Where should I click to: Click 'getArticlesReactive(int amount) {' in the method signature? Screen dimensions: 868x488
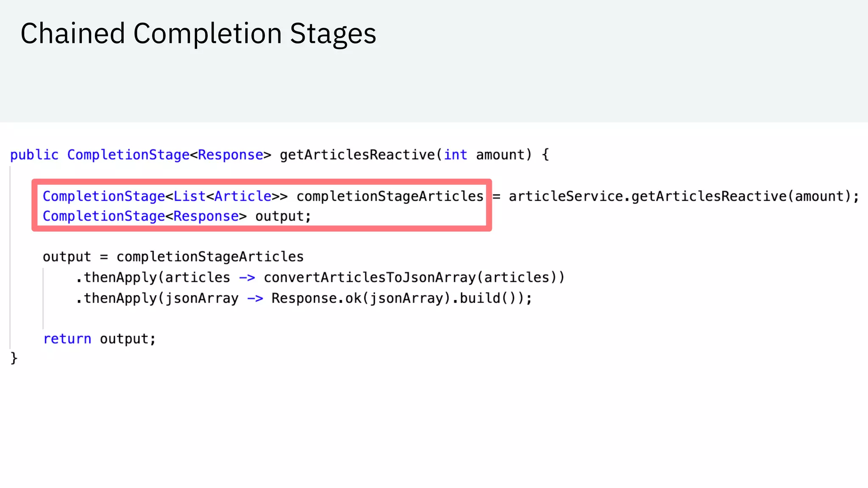pos(415,155)
